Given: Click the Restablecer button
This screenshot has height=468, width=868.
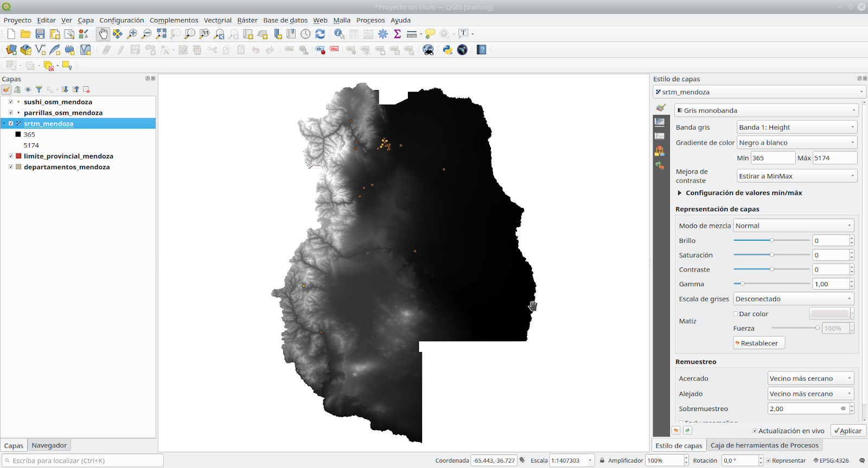Looking at the screenshot, I should pyautogui.click(x=759, y=343).
